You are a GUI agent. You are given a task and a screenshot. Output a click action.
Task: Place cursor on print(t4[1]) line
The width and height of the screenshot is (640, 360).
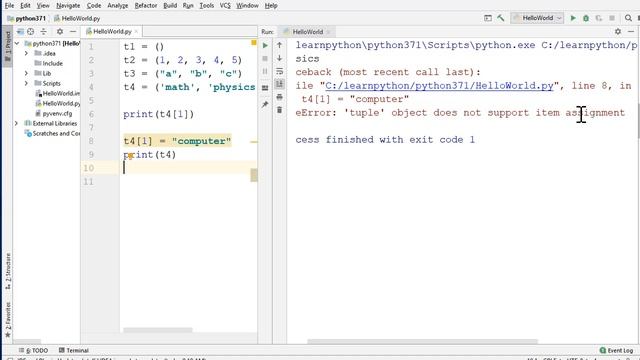pyautogui.click(x=158, y=114)
